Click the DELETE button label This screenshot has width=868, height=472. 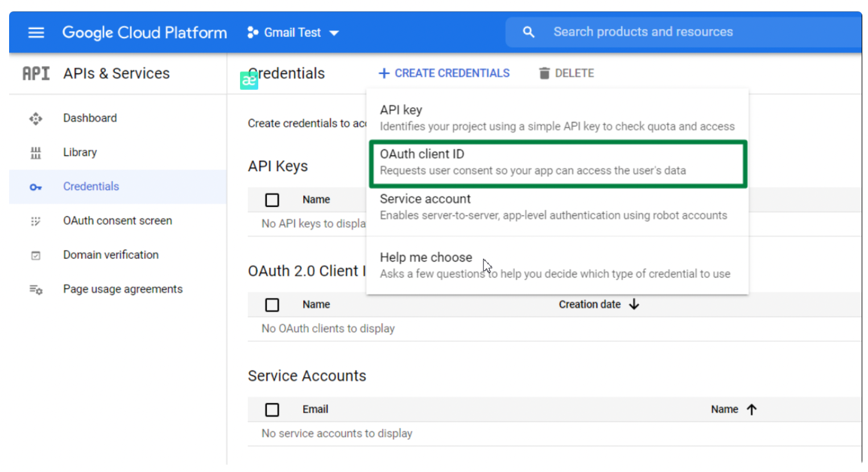point(574,73)
